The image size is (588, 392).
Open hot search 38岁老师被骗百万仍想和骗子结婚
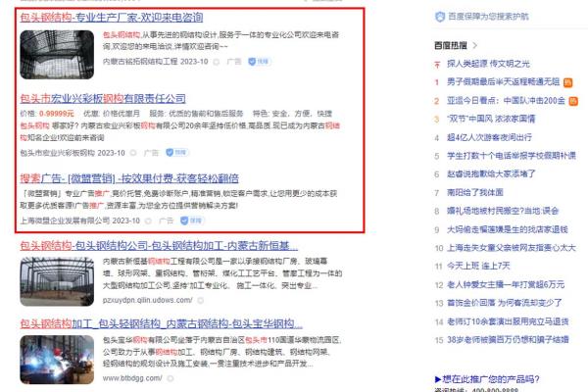pos(508,340)
